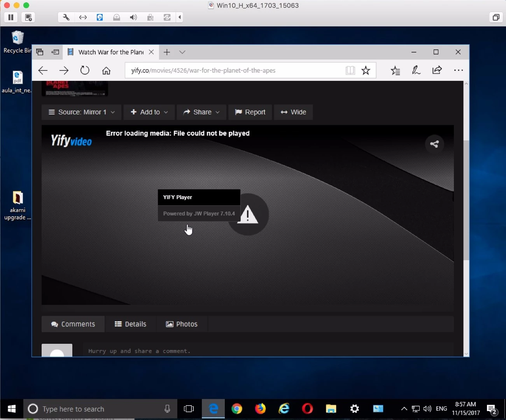Viewport: 506px width, 420px height.
Task: Share this page via Edge
Action: 437,70
